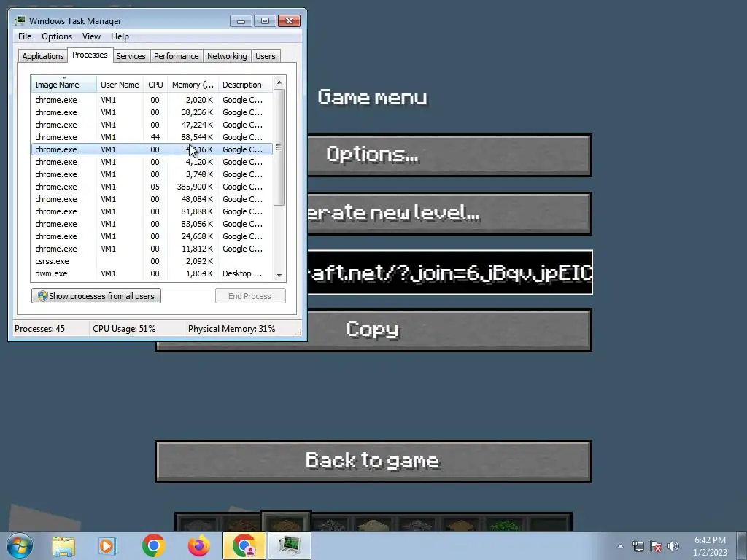747x560 pixels.
Task: Select chrome.exe with 48,084 K memory
Action: pyautogui.click(x=152, y=199)
